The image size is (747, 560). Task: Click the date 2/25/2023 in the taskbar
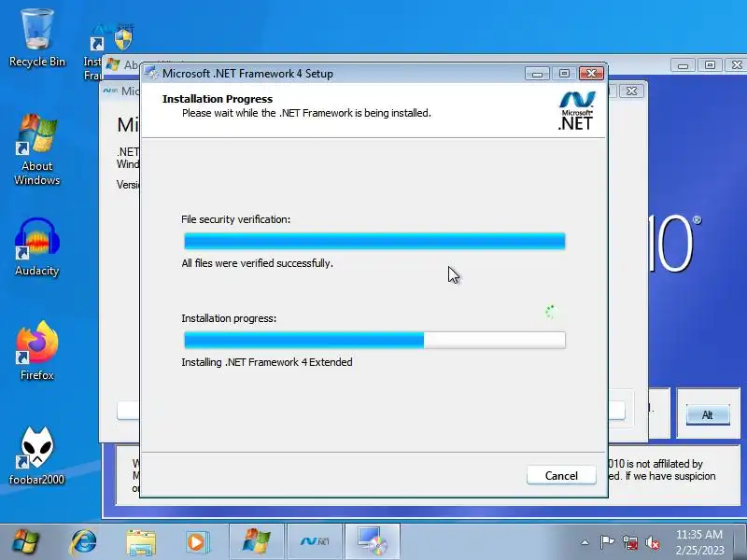tap(699, 551)
